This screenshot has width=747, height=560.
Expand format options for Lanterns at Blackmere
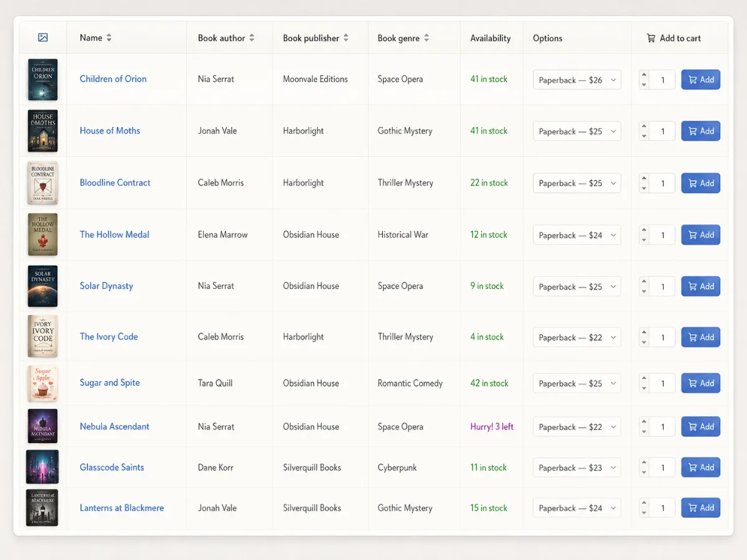[577, 508]
